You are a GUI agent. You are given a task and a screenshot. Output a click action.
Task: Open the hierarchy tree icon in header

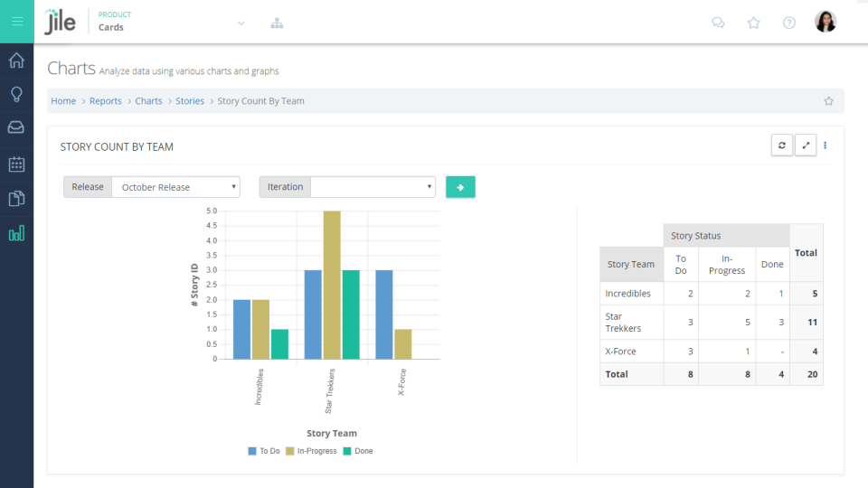coord(277,23)
